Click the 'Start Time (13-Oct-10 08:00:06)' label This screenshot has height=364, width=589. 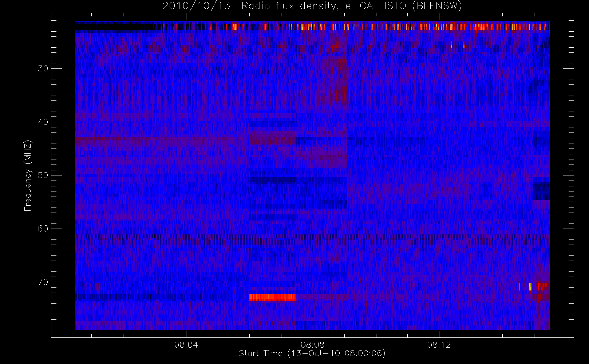(x=312, y=353)
